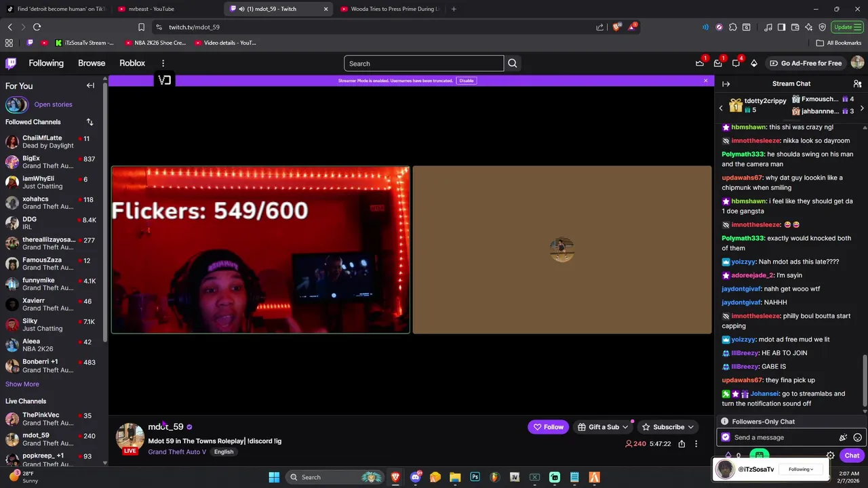
Task: Expand Show More followed channels
Action: (22, 384)
